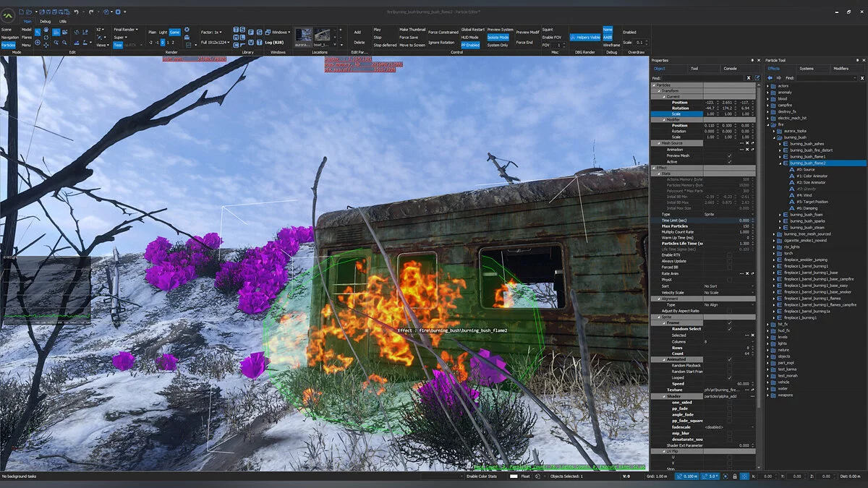
Task: Pin the Properties panel
Action: [x=752, y=60]
